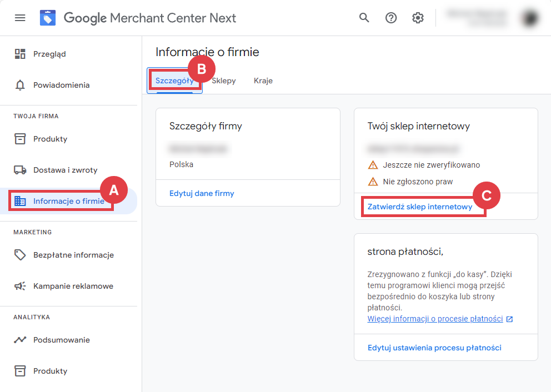
Task: Click the Kampanie reklamowe megaphone icon
Action: (x=20, y=286)
